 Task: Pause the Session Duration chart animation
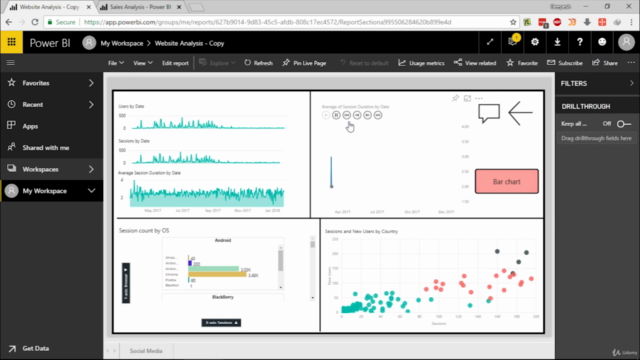(x=336, y=115)
